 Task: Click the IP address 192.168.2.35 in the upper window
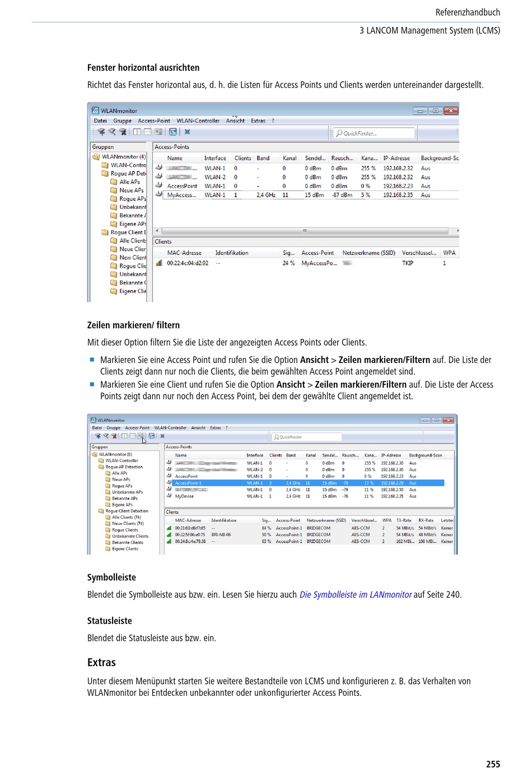tap(398, 195)
